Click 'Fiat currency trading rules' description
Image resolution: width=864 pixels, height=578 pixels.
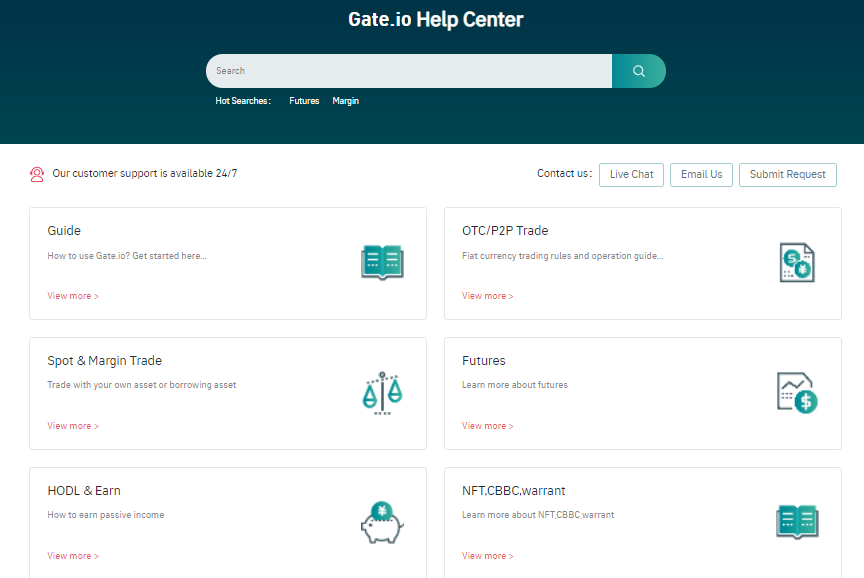click(x=563, y=256)
